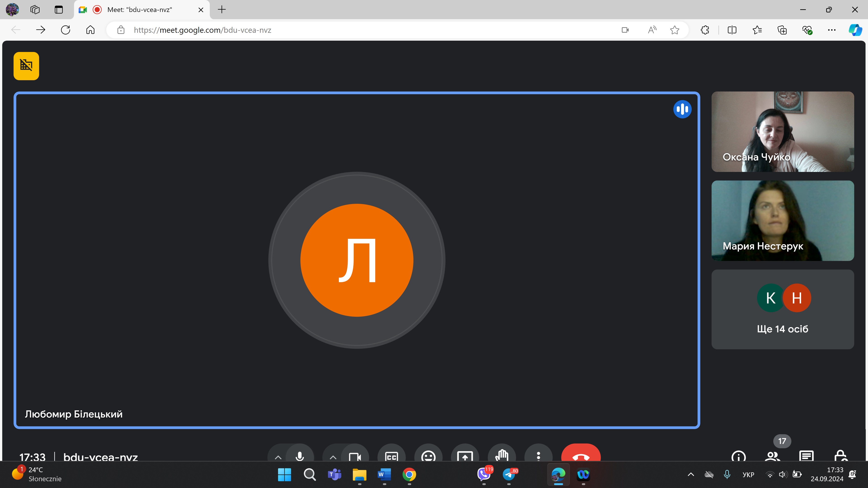The height and width of the screenshot is (488, 868).
Task: Click the present screen icon
Action: coord(465,456)
